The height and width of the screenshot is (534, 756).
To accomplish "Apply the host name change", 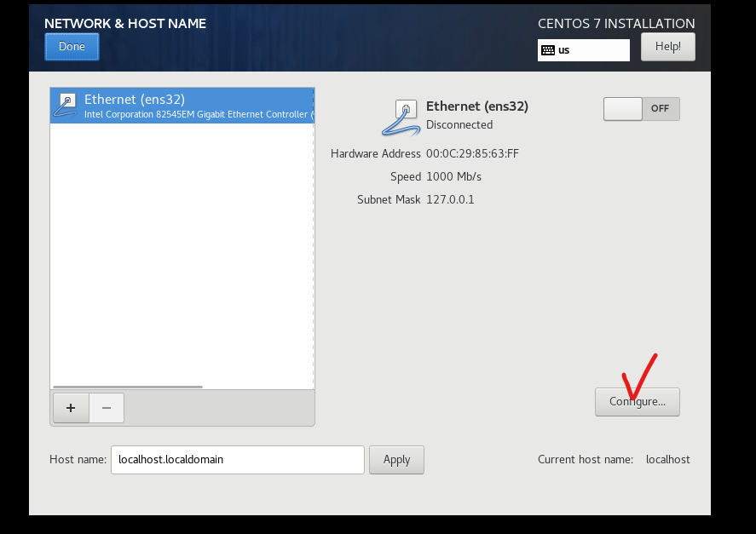I will 396,460.
